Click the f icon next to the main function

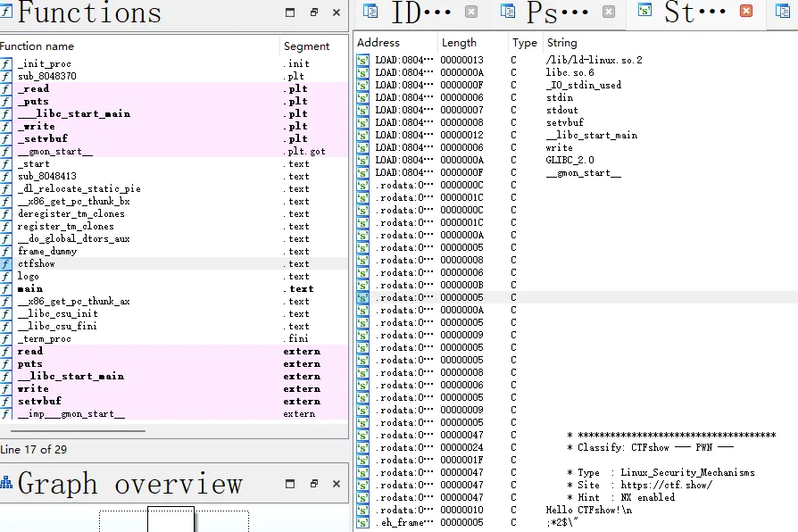click(x=7, y=288)
